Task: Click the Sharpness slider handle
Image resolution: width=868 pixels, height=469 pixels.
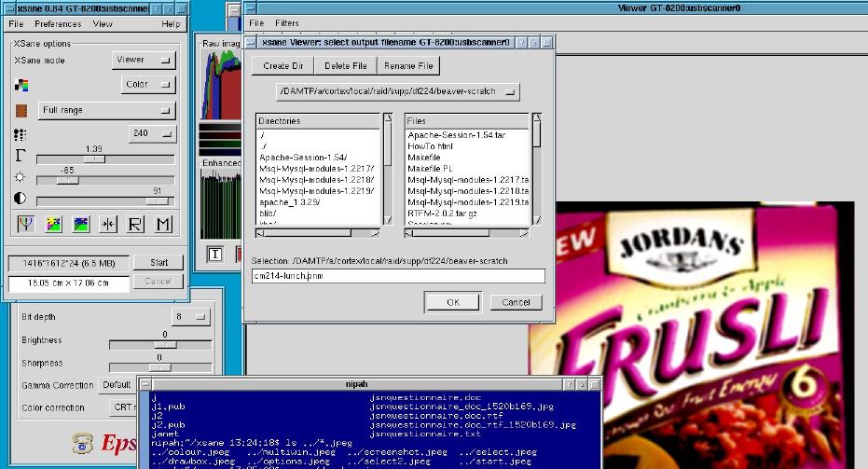Action: [158, 368]
